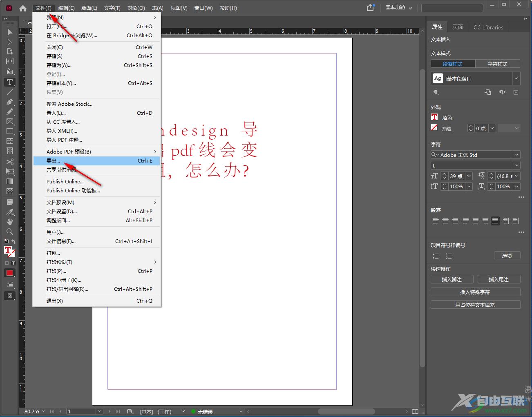Click the search field in top bar

pos(452,8)
